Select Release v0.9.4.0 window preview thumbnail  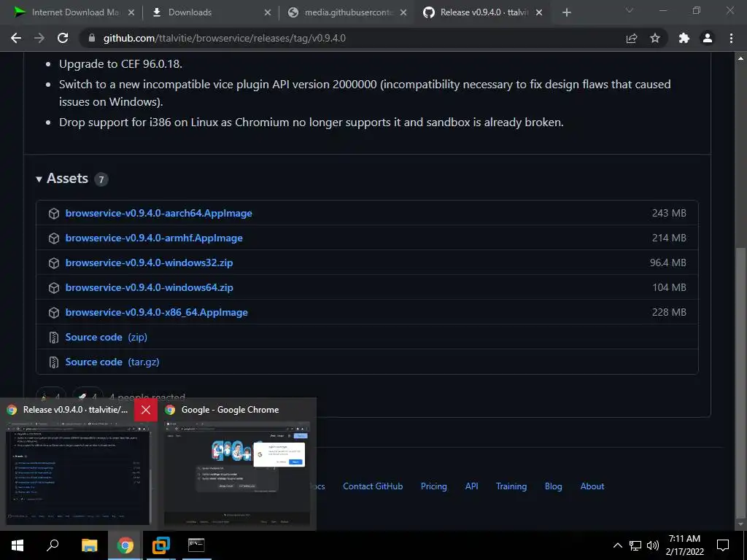[79, 472]
